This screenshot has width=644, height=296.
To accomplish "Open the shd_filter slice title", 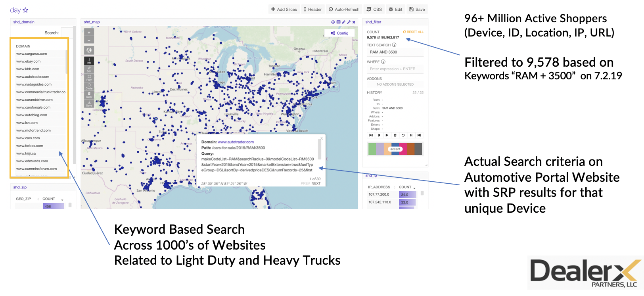I will coord(373,22).
